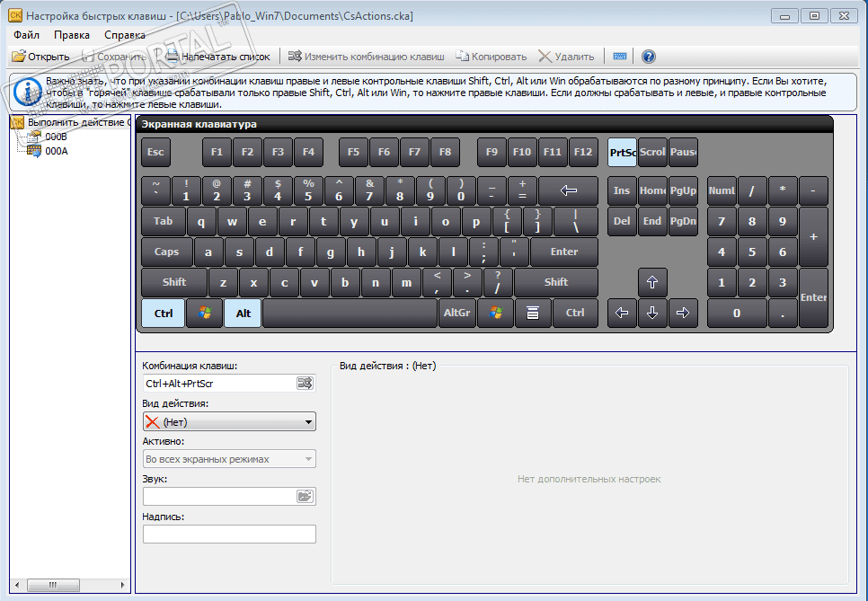This screenshot has width=868, height=601.
Task: Click the Backspace arrow key
Action: point(568,191)
